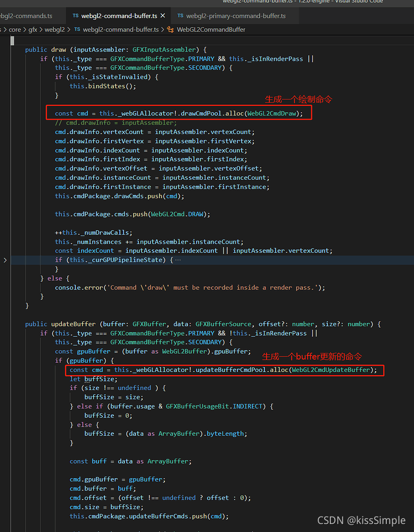Click commented line '// cmd.drawInfo = inputAssembler;'
The height and width of the screenshot is (532, 414).
click(116, 123)
